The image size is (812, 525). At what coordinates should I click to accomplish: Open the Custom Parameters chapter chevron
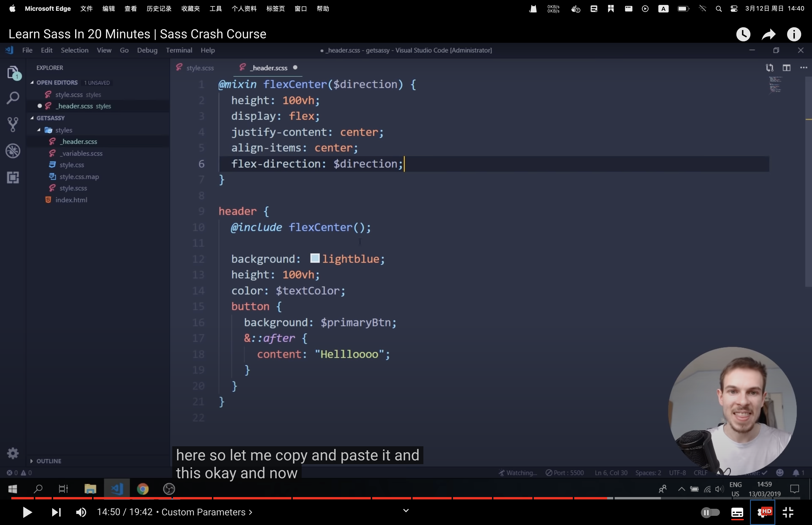(250, 512)
